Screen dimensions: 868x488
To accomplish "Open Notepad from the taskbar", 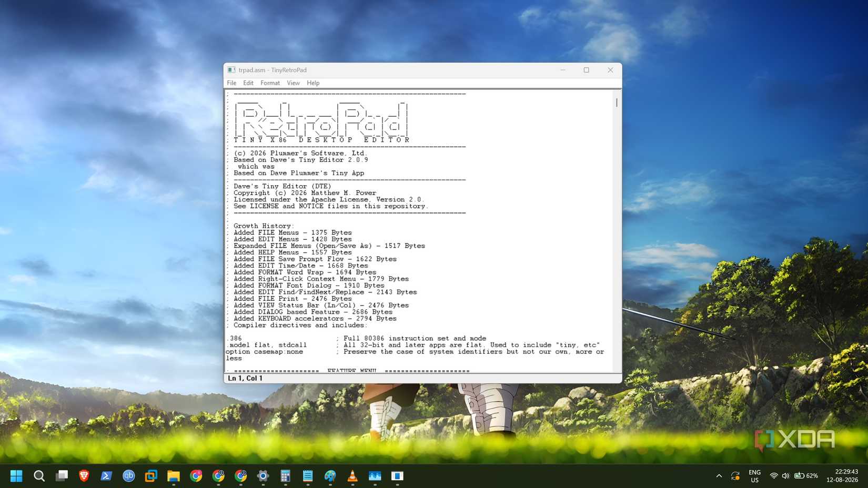I will coord(308,476).
